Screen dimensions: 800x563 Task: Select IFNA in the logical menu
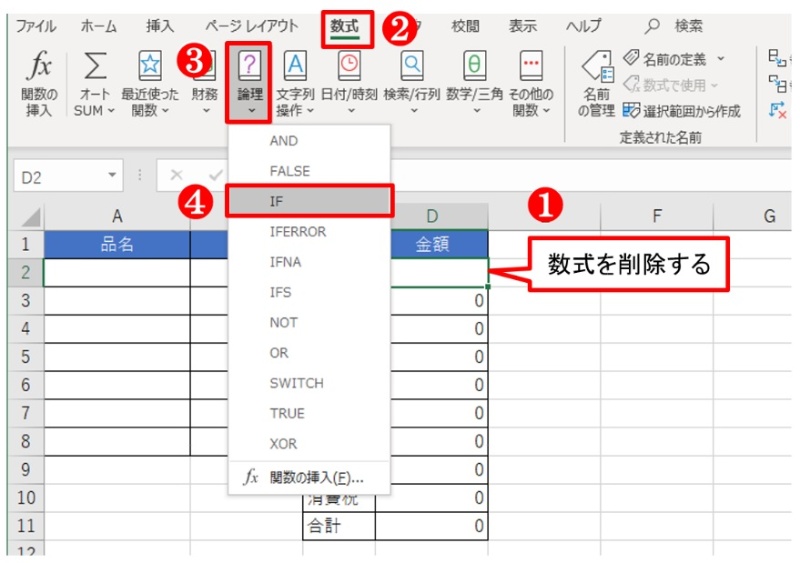coord(309,261)
